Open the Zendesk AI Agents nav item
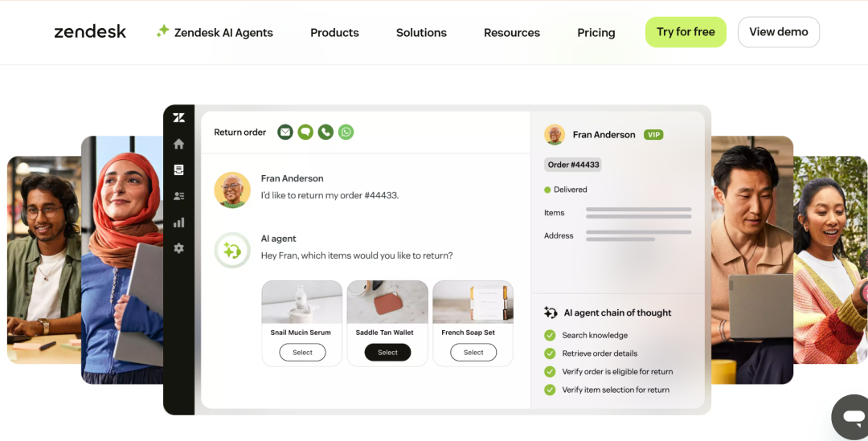 (215, 32)
